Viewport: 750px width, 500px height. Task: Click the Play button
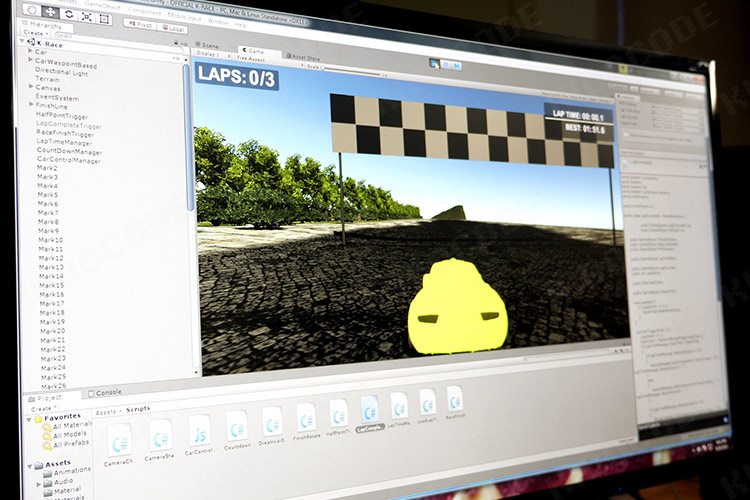[x=434, y=63]
